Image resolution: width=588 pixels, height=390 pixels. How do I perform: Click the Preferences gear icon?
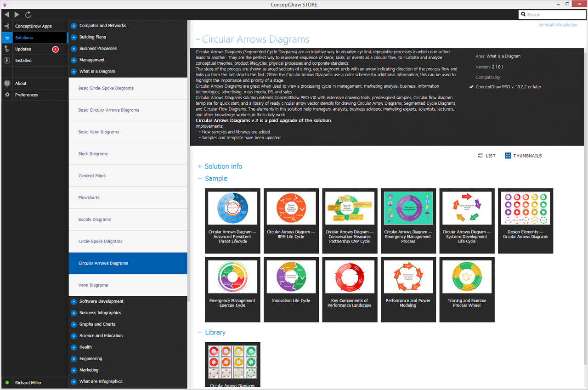7,95
